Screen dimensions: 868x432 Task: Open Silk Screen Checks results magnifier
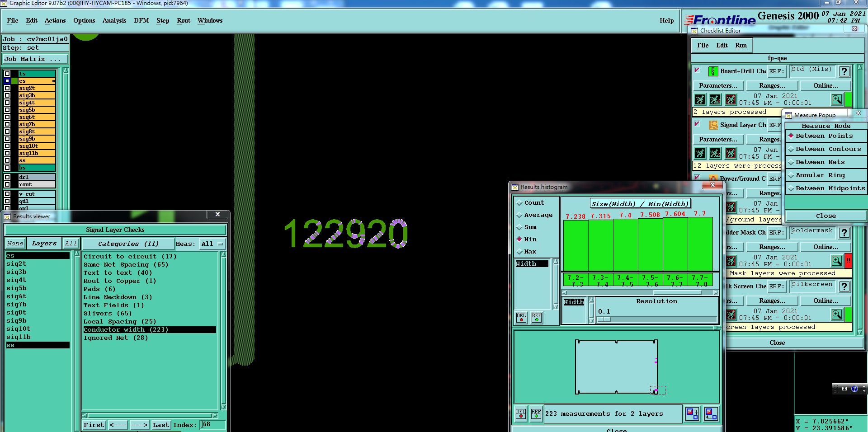837,315
